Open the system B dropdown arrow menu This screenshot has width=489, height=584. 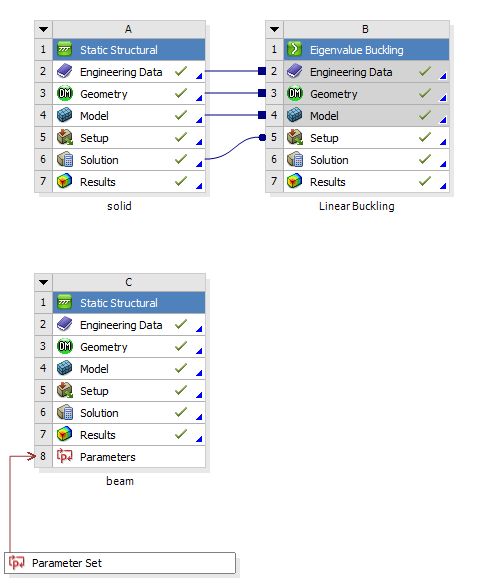(274, 29)
